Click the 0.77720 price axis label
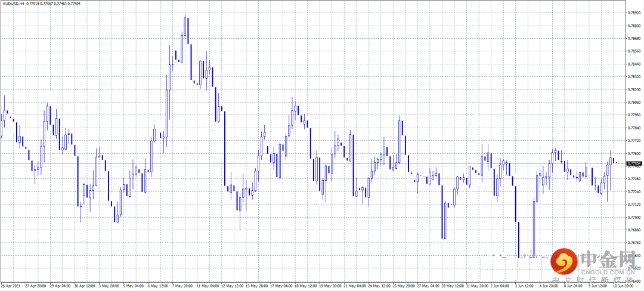The width and height of the screenshot is (644, 291). pyautogui.click(x=634, y=140)
